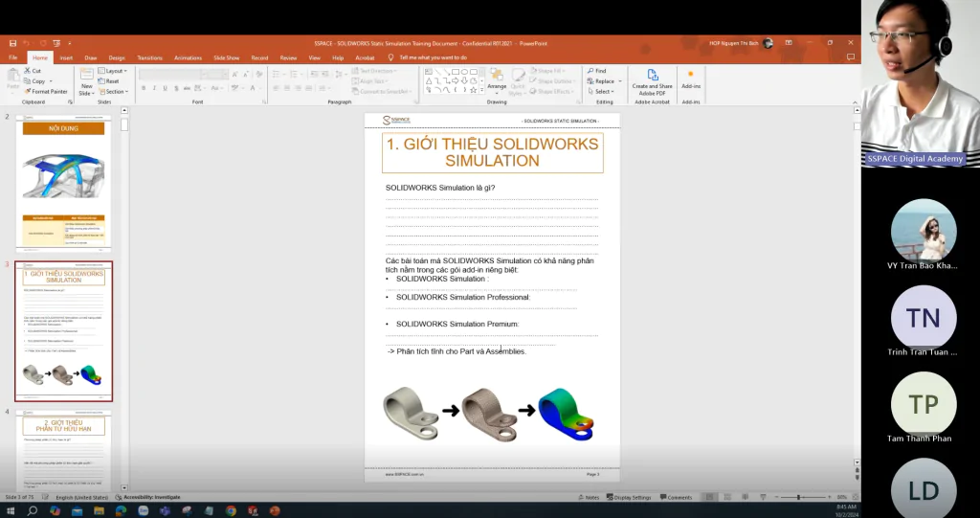Screen dimensions: 980x518
Task: Open Display Settings in status bar
Action: click(628, 497)
